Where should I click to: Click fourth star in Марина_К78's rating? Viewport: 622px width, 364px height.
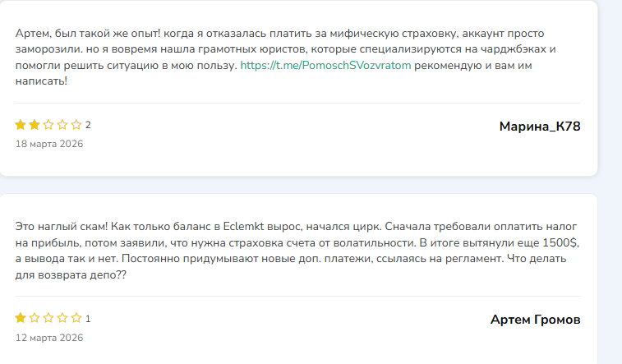click(x=62, y=125)
